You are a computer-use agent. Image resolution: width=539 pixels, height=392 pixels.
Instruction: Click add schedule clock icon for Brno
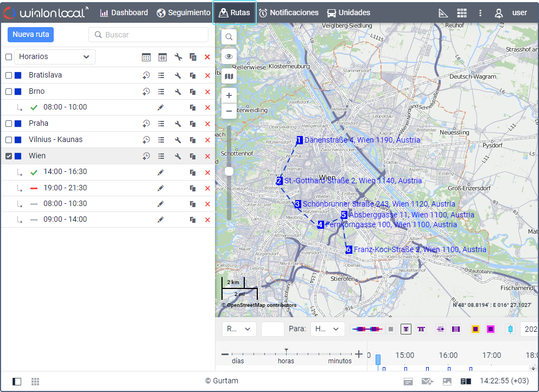(146, 92)
